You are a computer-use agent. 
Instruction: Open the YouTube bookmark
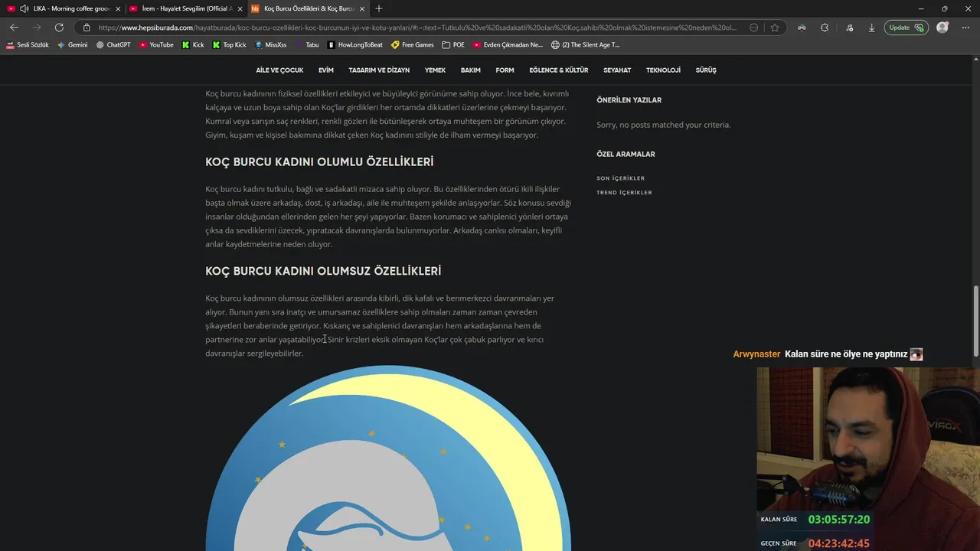(156, 45)
